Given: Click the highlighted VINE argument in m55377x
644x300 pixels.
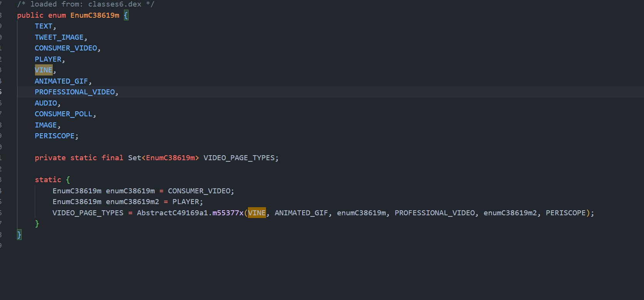Looking at the screenshot, I should (x=257, y=213).
